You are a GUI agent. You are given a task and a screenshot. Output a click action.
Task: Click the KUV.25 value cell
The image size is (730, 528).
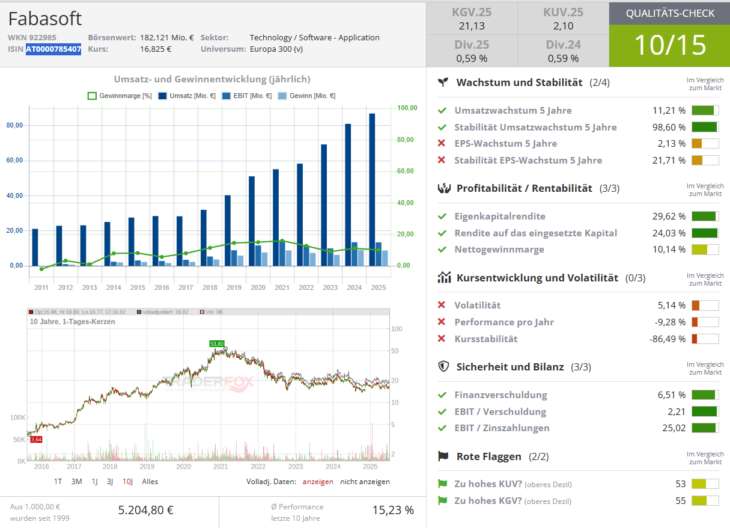[x=563, y=19]
